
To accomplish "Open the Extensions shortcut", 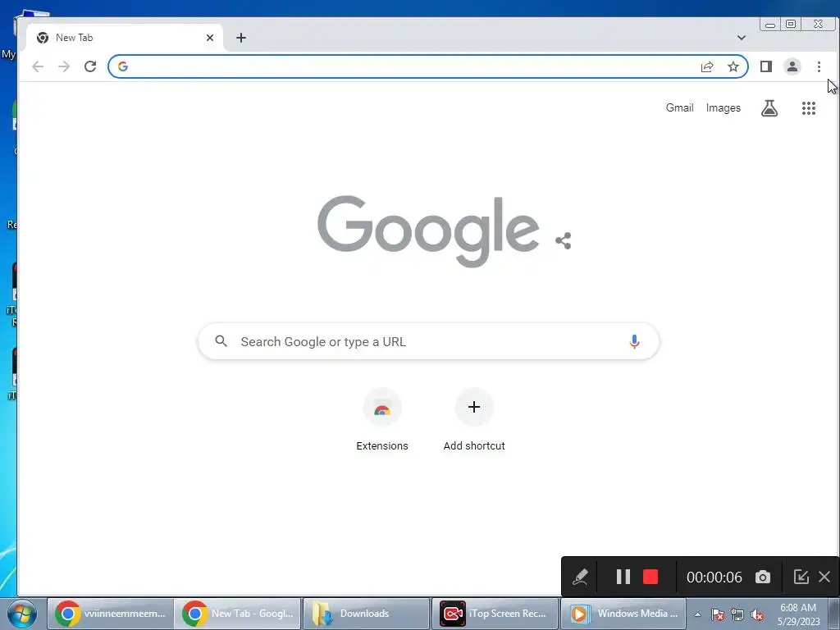I will [x=382, y=421].
